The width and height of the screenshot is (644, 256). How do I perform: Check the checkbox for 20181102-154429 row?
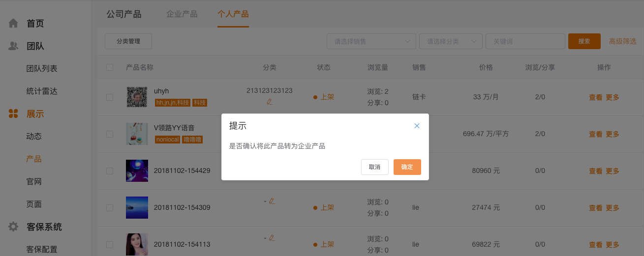tap(110, 171)
